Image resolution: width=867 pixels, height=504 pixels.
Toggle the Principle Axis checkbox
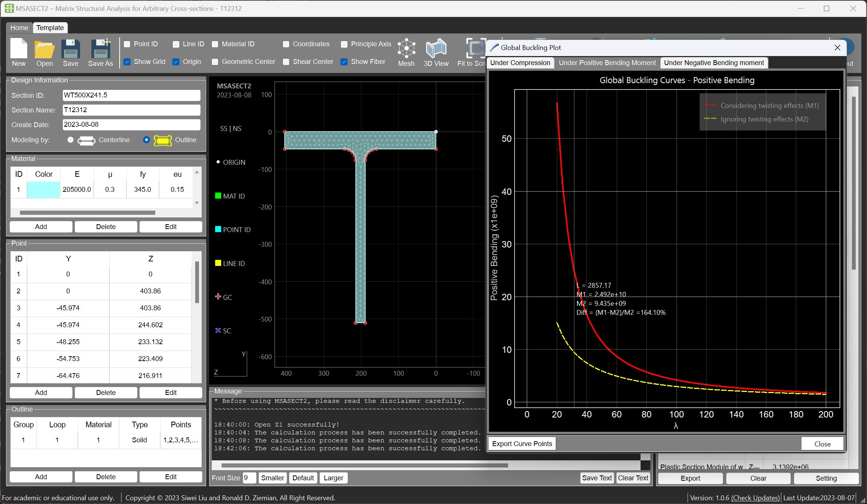coord(344,44)
